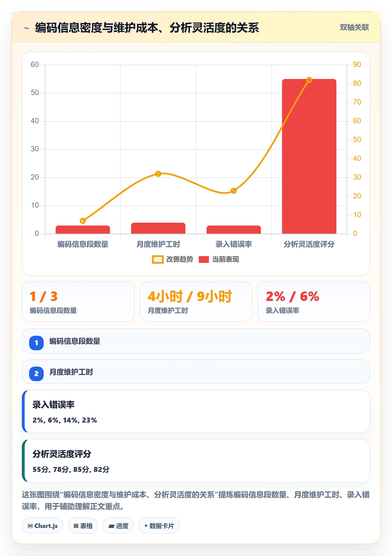Click the x-axis label 分析灵活度评分
The height and width of the screenshot is (556, 392).
pos(309,244)
